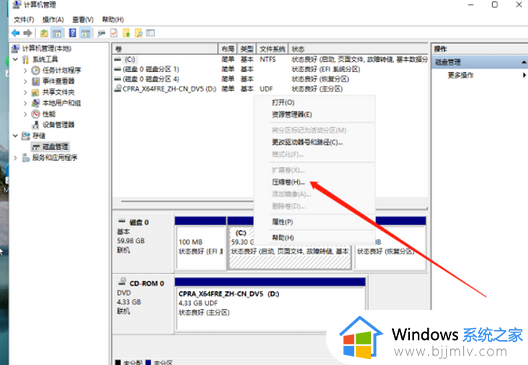528x365 pixels.
Task: Toggle the show/hide console tree icon
Action: (57, 33)
